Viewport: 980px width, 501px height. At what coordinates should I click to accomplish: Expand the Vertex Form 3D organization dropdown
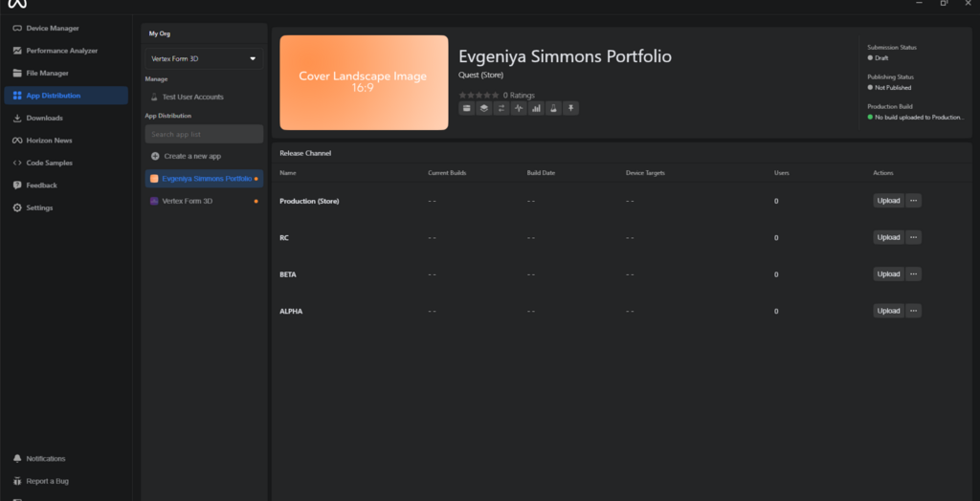204,59
